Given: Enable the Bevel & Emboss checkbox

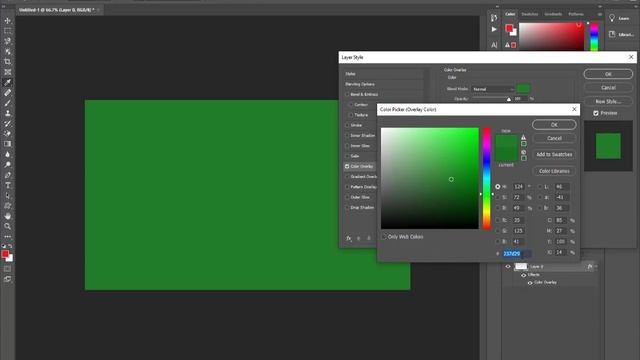Looking at the screenshot, I should 347,94.
